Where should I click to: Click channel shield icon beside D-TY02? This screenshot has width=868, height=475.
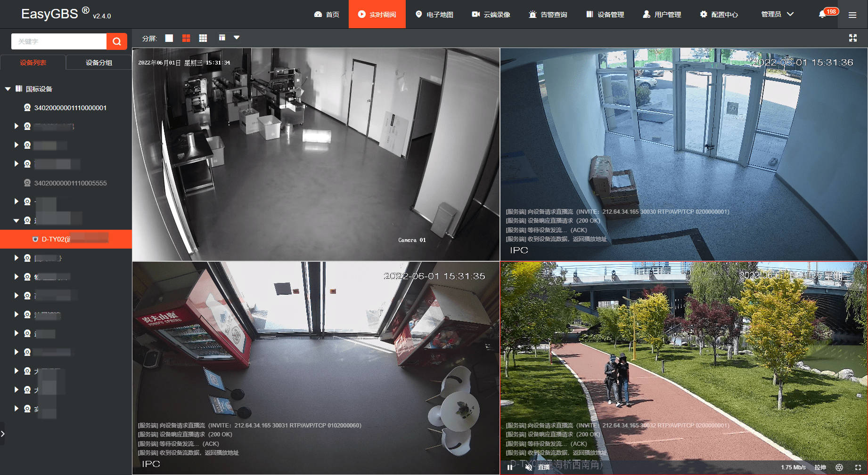(x=35, y=239)
